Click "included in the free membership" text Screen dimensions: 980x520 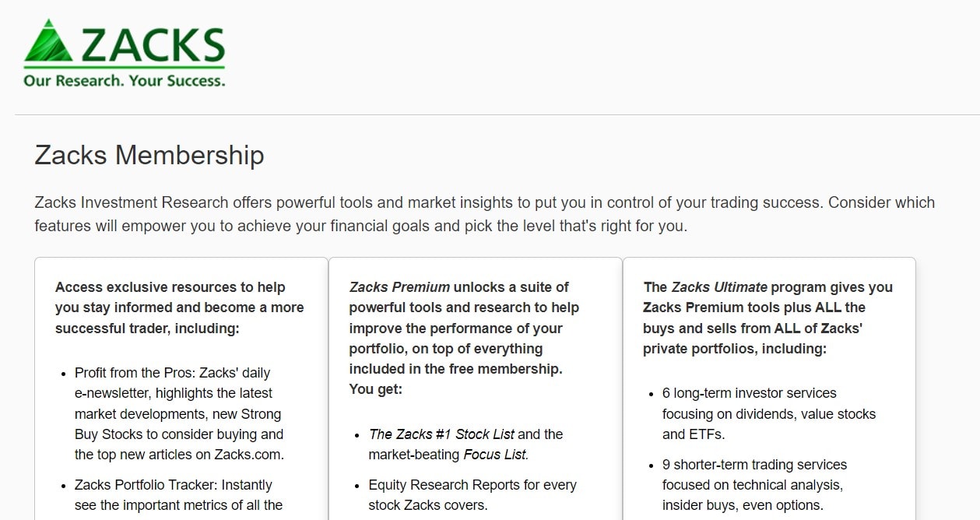click(x=455, y=369)
